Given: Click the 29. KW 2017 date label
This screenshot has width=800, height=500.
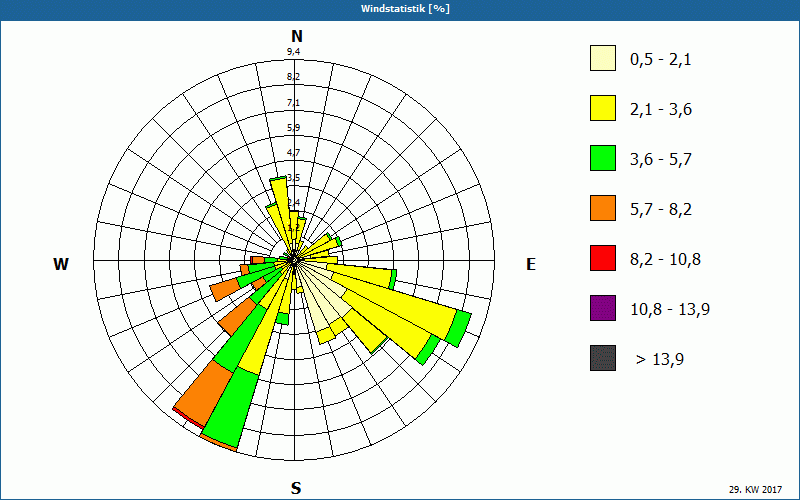Looking at the screenshot, I should pos(755,490).
